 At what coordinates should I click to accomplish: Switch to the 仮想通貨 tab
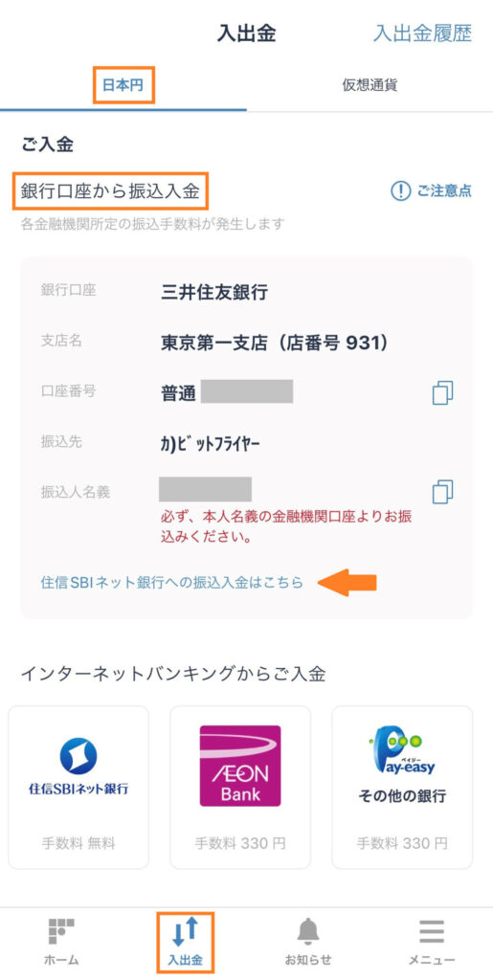coord(370,85)
